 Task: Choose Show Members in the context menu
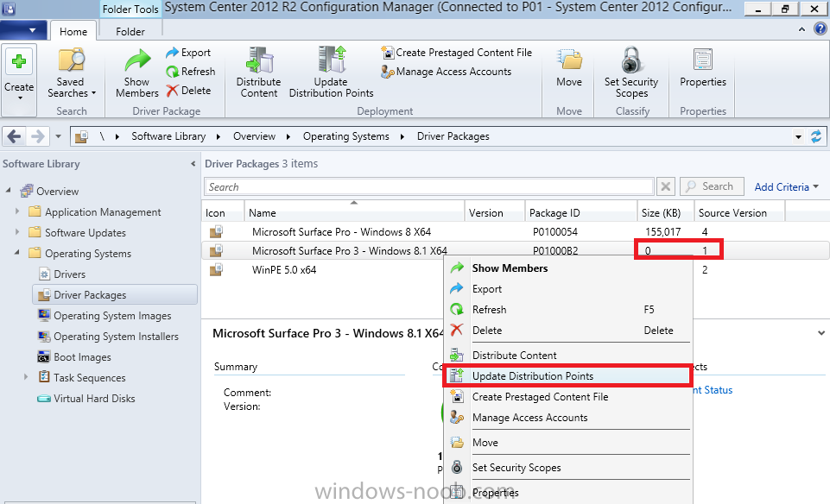click(568, 268)
